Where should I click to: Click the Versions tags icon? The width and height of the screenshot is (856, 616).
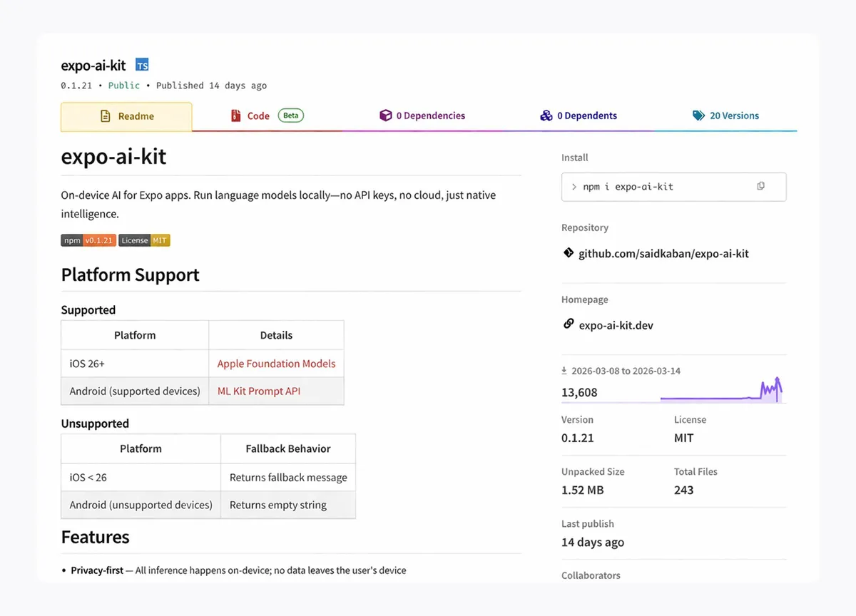[699, 115]
